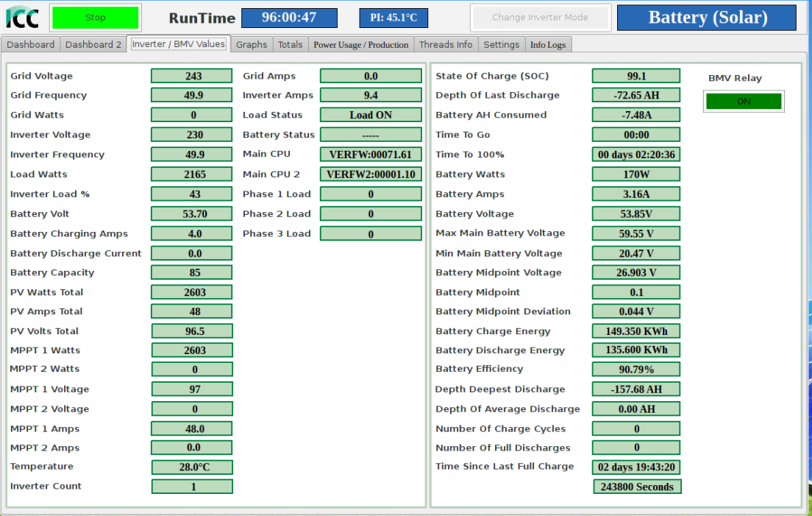Open the Info Logs tab
This screenshot has height=516, width=812.
point(548,45)
